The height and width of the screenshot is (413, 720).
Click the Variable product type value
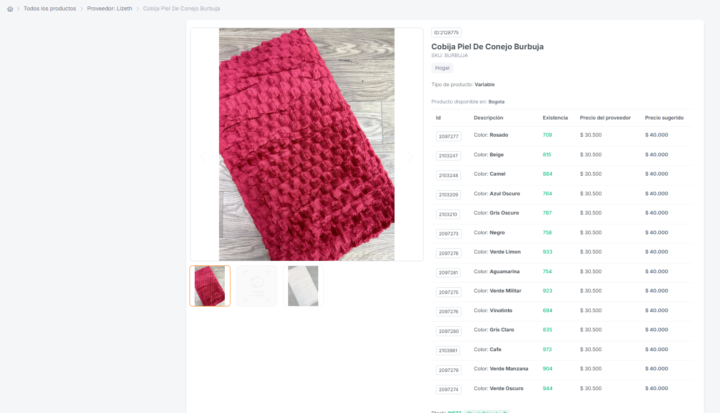click(484, 85)
